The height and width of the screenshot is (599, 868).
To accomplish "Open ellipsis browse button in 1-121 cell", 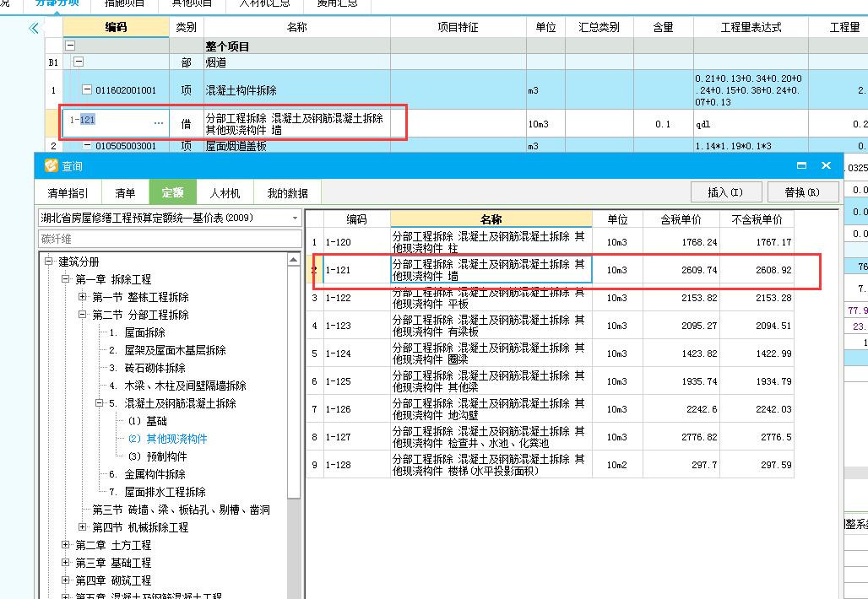I will [x=159, y=123].
